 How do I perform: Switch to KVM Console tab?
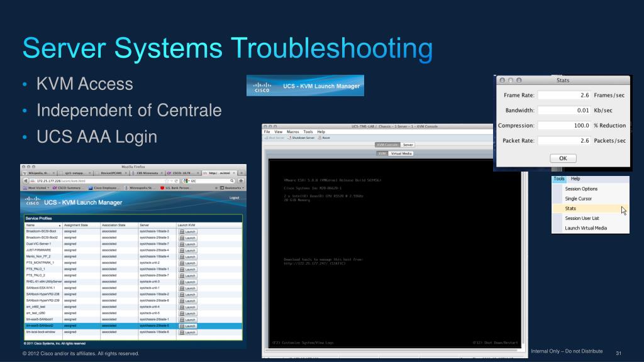[x=387, y=145]
